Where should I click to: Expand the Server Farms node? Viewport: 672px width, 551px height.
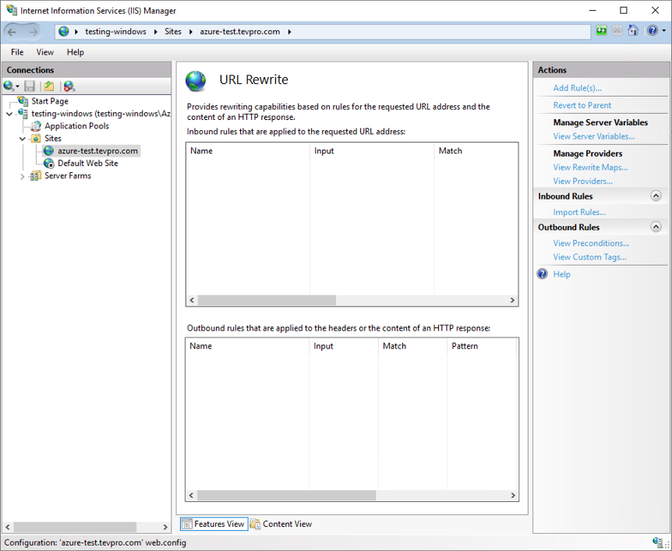pos(22,176)
